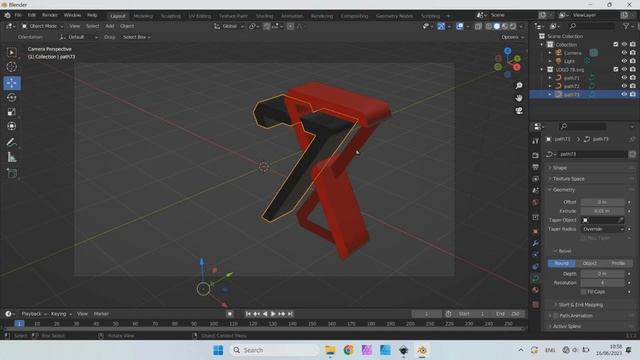This screenshot has height=360, width=640.
Task: Open the Object Mode dropdown
Action: (42, 26)
